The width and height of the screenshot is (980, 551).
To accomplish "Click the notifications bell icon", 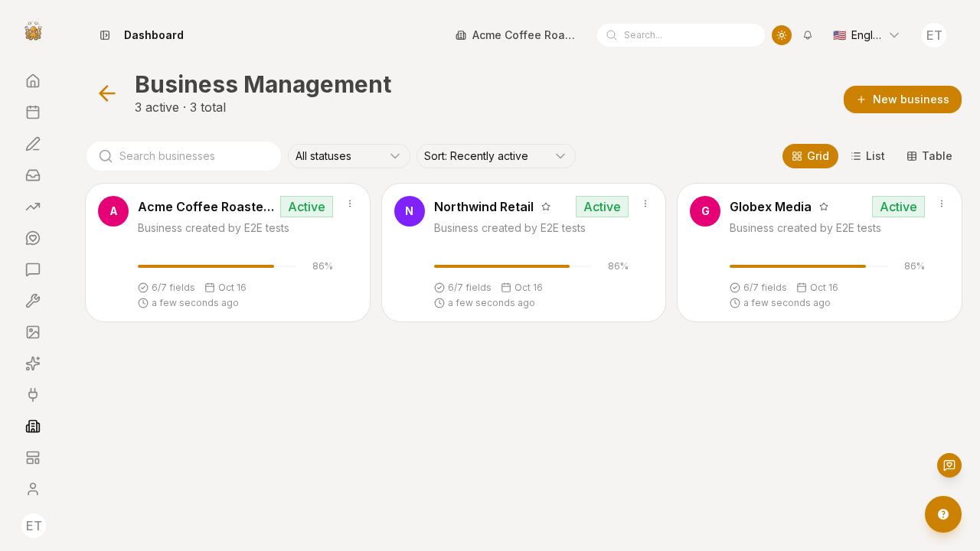I will tap(808, 35).
